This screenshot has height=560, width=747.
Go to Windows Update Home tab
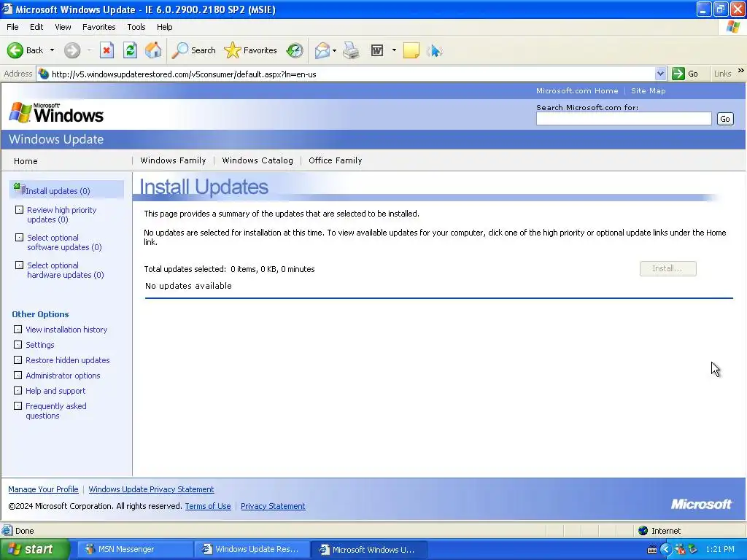(x=26, y=161)
